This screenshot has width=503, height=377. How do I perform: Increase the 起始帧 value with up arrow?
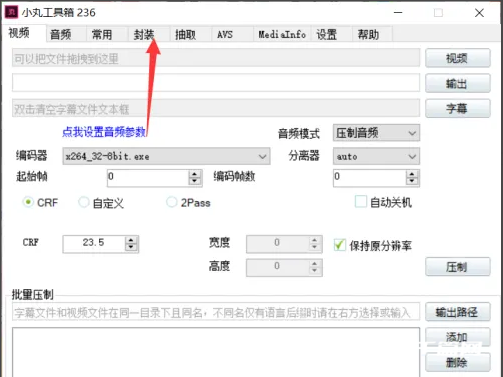195,173
